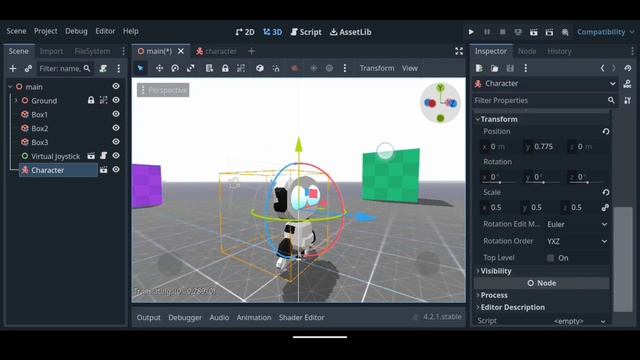Expand the Ground node children

(16, 100)
